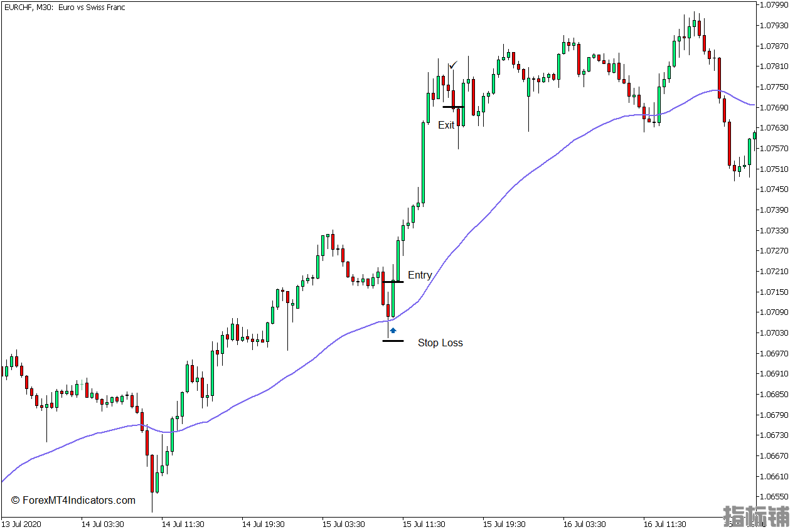800x532 pixels.
Task: Click the Chinese logo watermark in the corner
Action: (757, 516)
